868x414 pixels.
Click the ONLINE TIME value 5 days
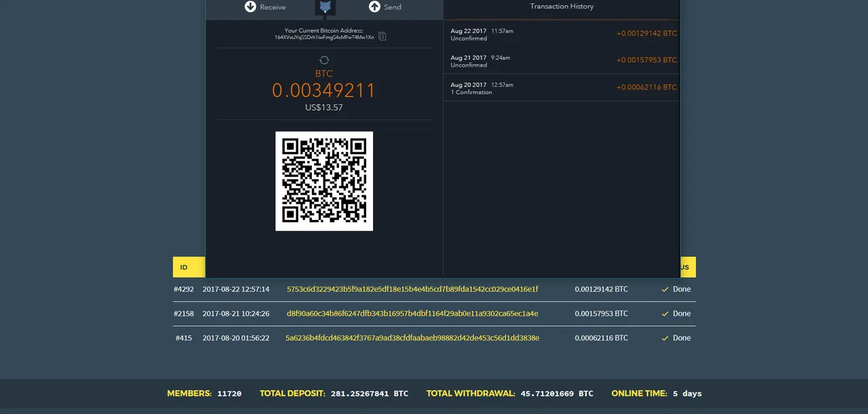tap(687, 394)
